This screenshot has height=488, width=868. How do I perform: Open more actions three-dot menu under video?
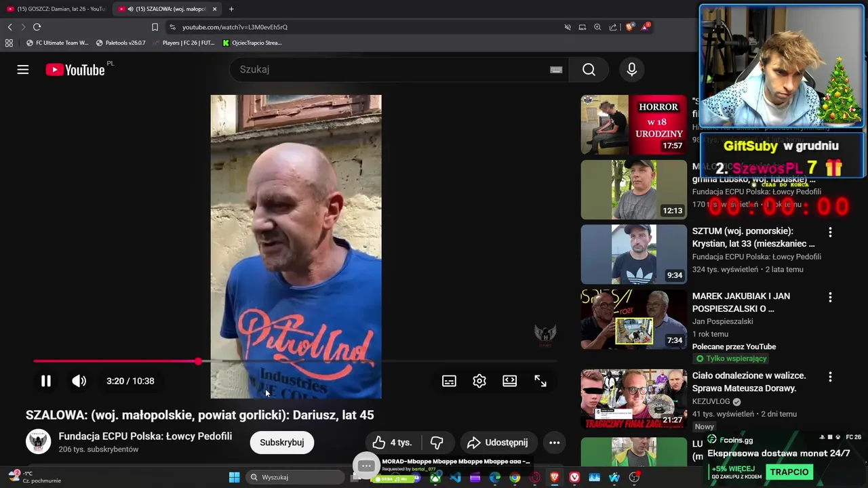coord(554,443)
